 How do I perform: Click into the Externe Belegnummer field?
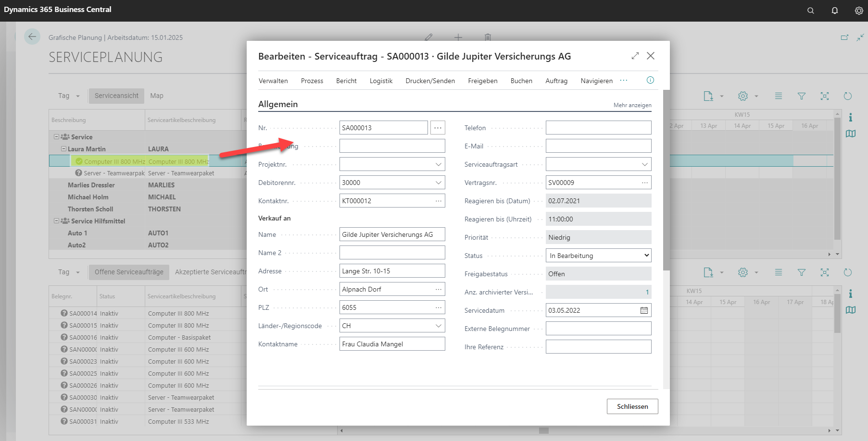[x=599, y=329]
